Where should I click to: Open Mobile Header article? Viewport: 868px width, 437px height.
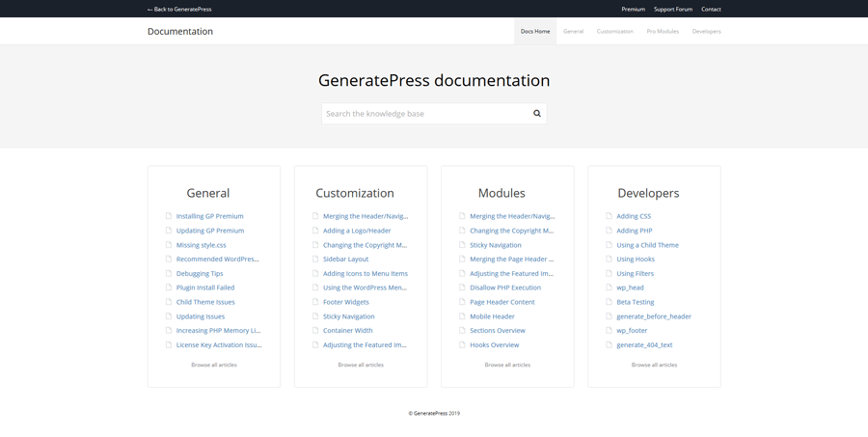pyautogui.click(x=492, y=316)
